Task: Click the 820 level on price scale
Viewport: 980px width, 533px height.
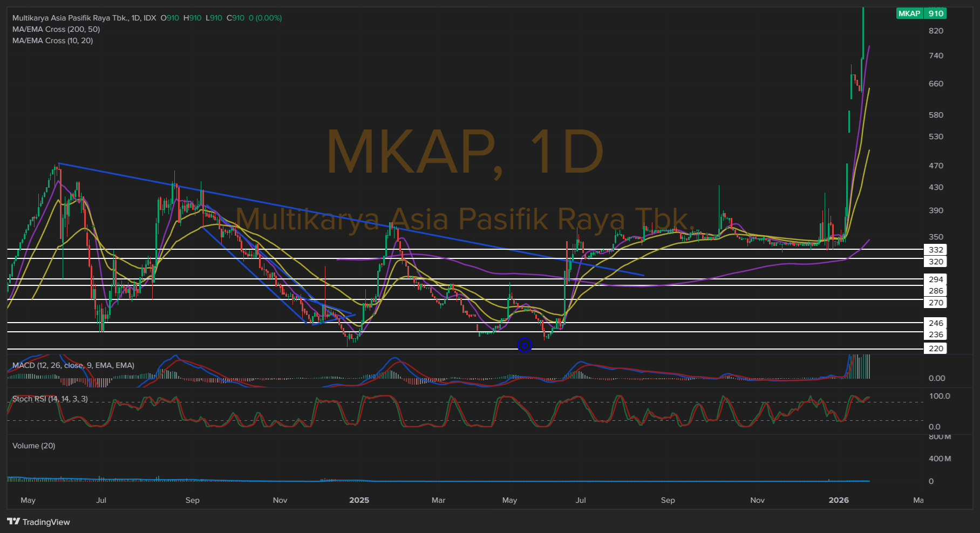Action: [936, 31]
